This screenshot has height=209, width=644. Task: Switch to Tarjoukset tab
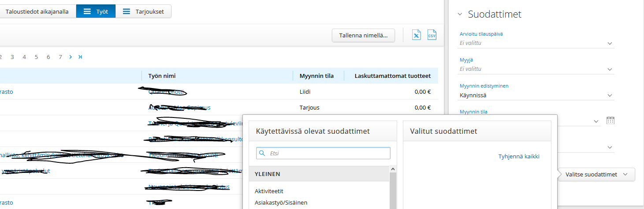click(x=143, y=11)
